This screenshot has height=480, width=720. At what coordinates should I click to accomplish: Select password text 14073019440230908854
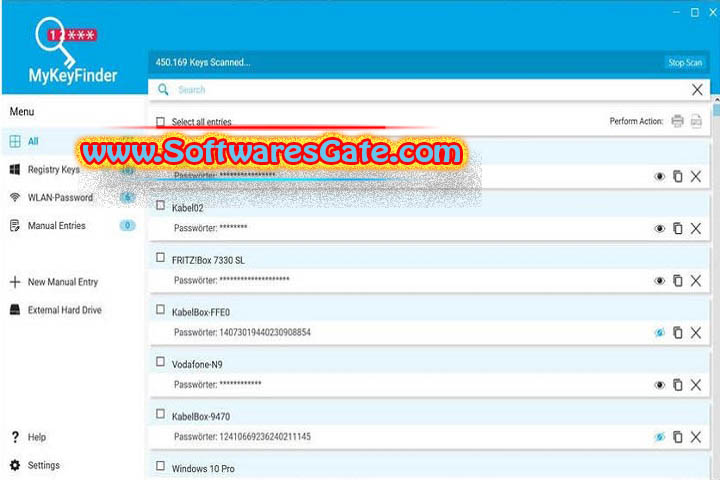(265, 333)
